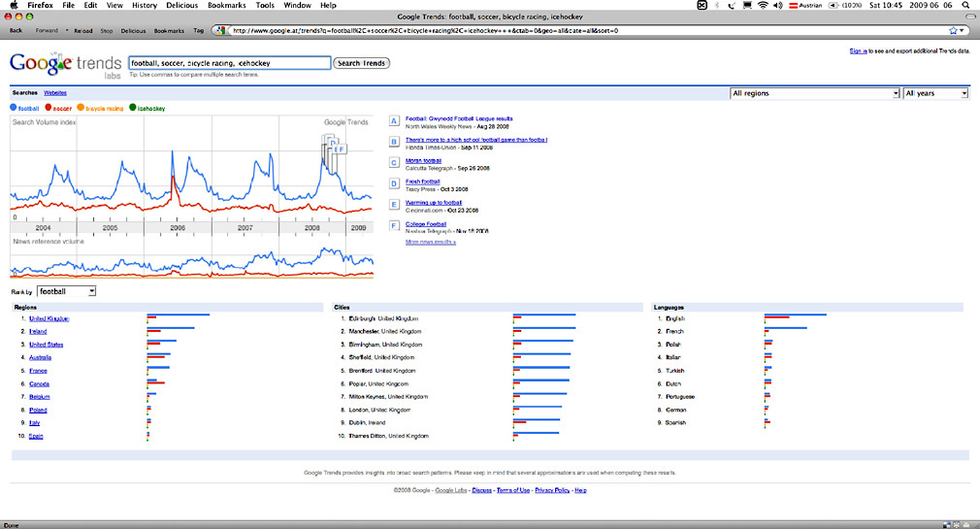Open Spotlight search in the menu bar
The width and height of the screenshot is (980, 529).
coord(967,6)
